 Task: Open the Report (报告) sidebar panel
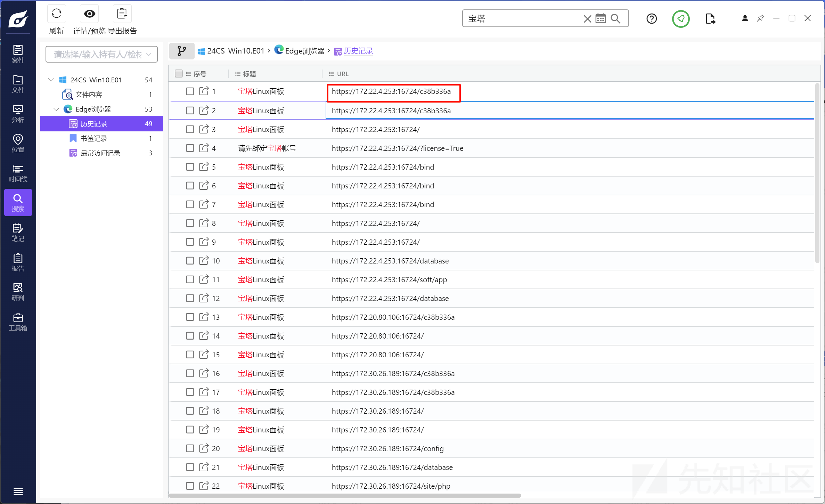tap(18, 262)
